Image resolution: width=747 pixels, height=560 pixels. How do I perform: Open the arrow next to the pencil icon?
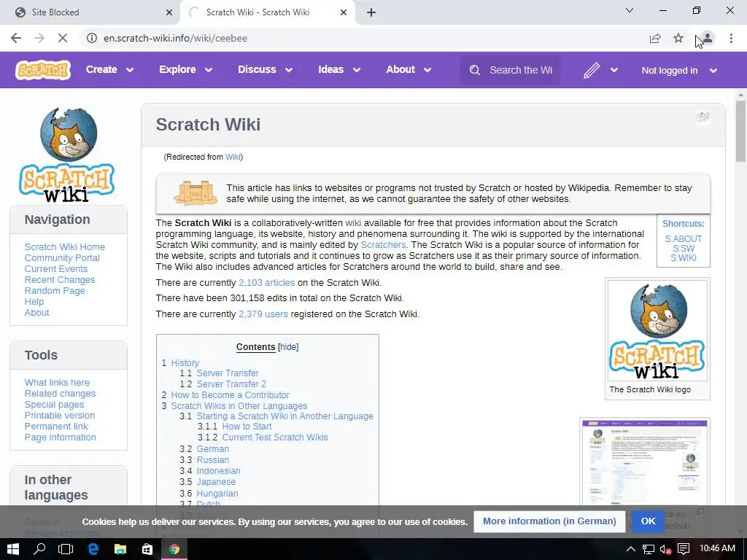[614, 70]
